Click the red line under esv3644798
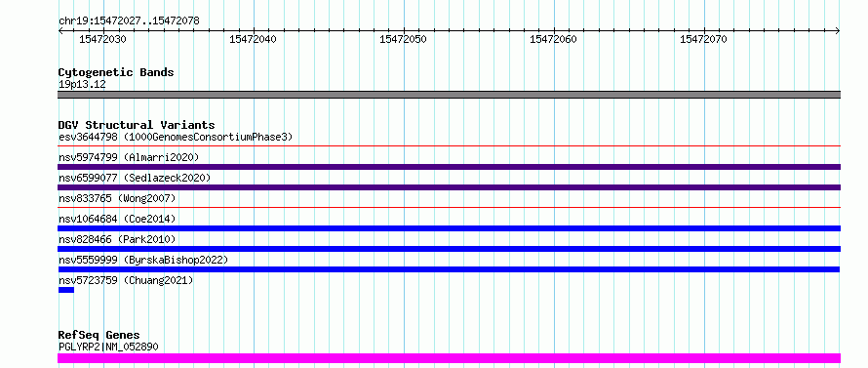 click(449, 146)
